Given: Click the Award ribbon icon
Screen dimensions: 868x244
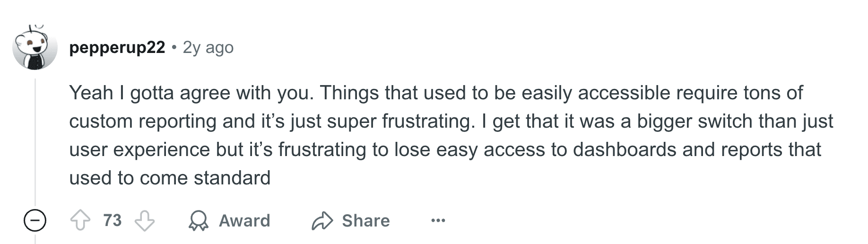Looking at the screenshot, I should [x=198, y=220].
